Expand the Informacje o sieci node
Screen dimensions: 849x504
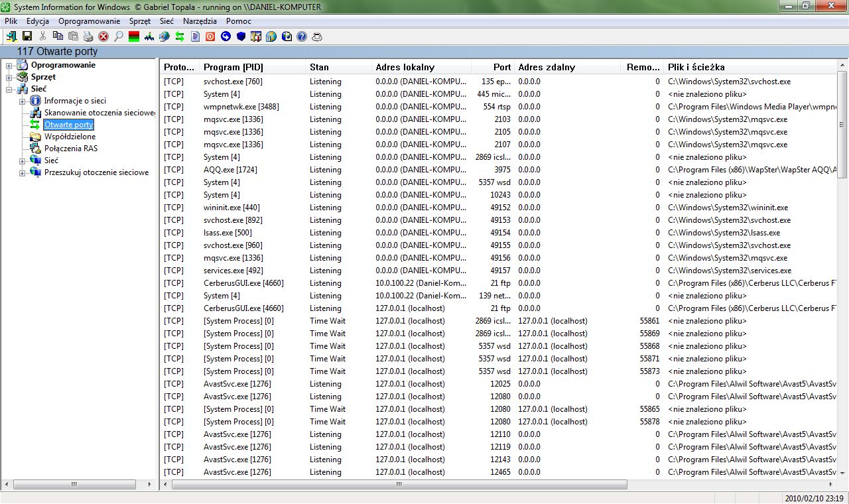[23, 101]
